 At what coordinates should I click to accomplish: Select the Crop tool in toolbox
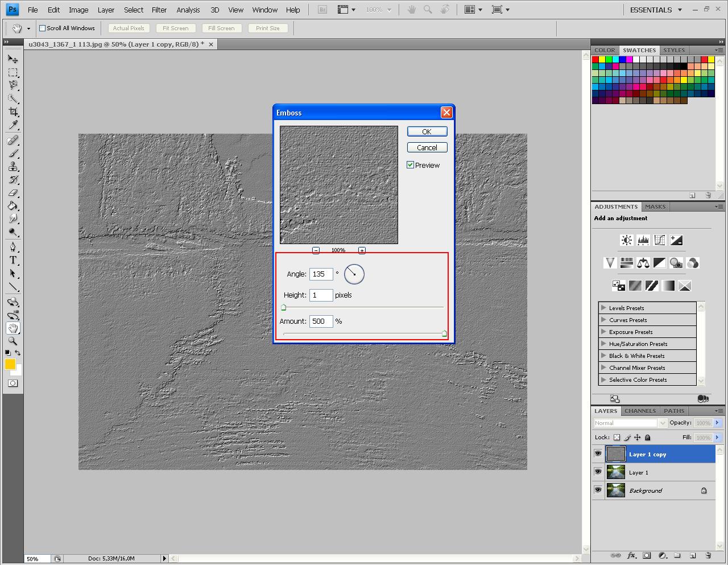(13, 112)
